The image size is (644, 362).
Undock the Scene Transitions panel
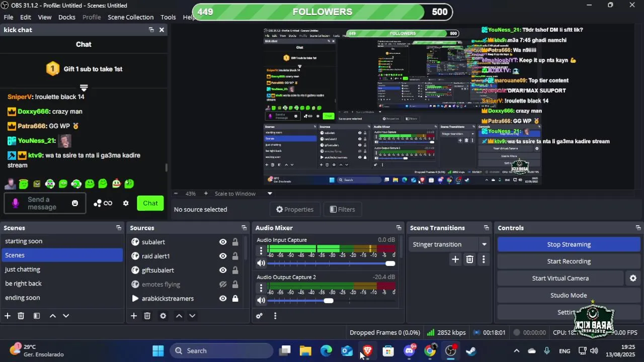click(x=486, y=228)
